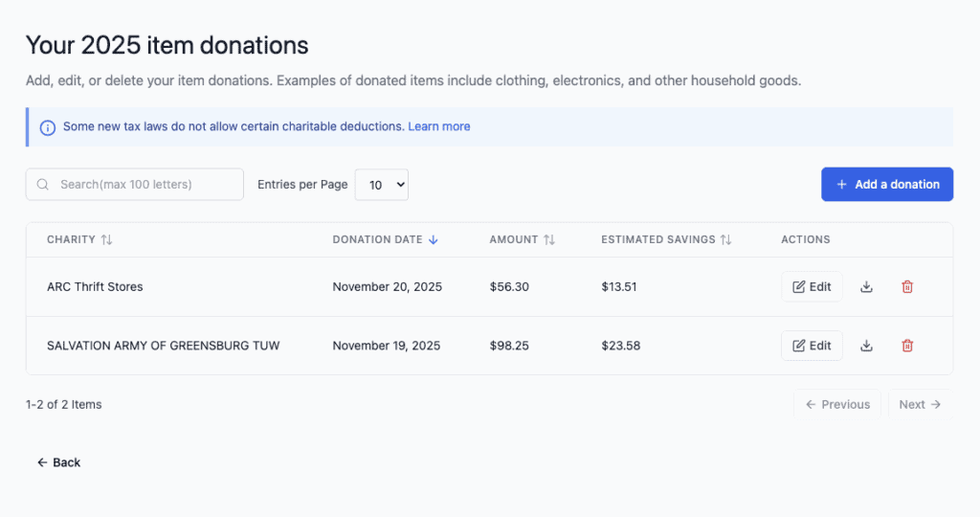Open the Entries per Page dropdown

click(381, 185)
